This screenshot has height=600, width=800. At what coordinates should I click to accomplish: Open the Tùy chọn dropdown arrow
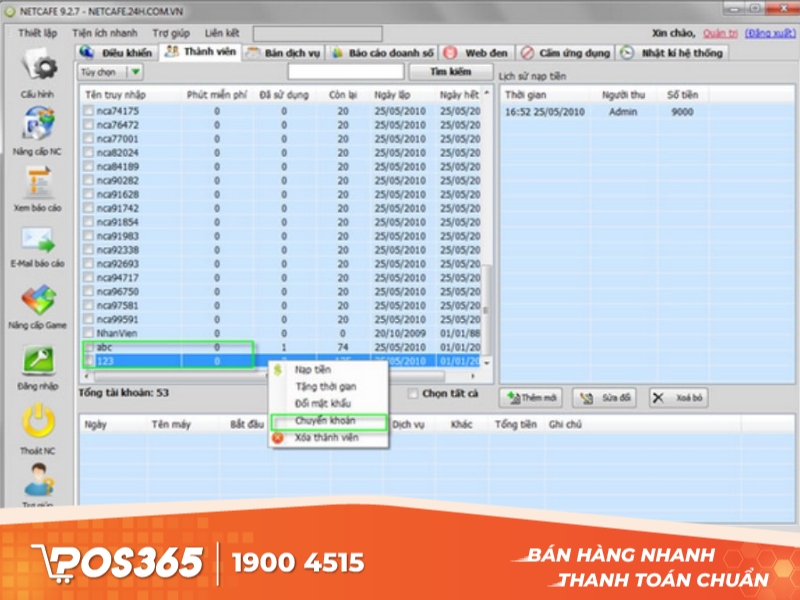point(136,72)
